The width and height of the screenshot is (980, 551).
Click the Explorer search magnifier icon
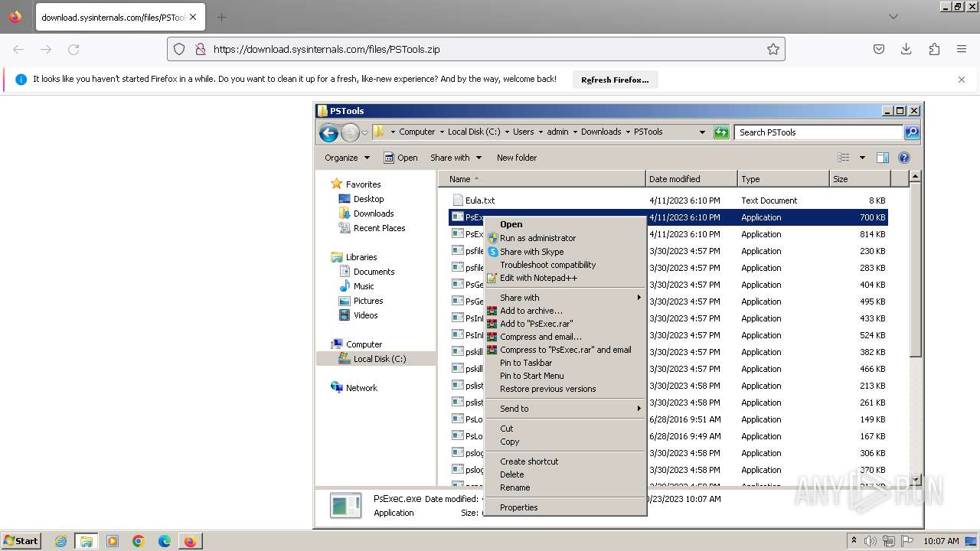tap(911, 132)
